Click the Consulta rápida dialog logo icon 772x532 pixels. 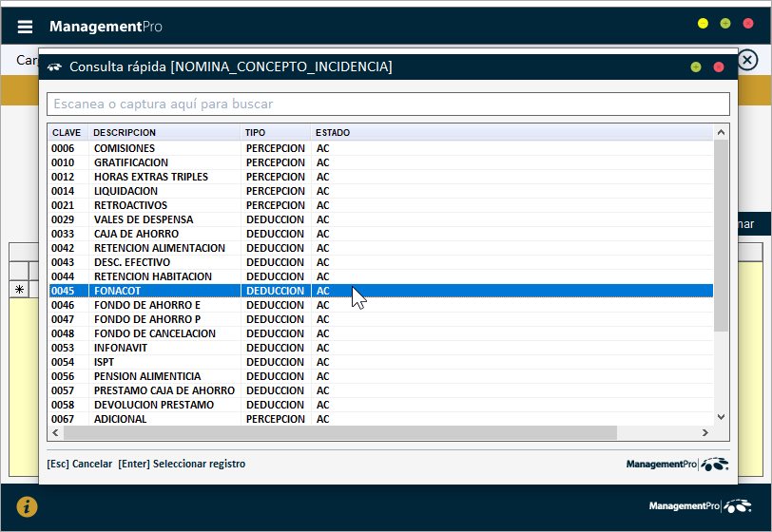[x=54, y=66]
